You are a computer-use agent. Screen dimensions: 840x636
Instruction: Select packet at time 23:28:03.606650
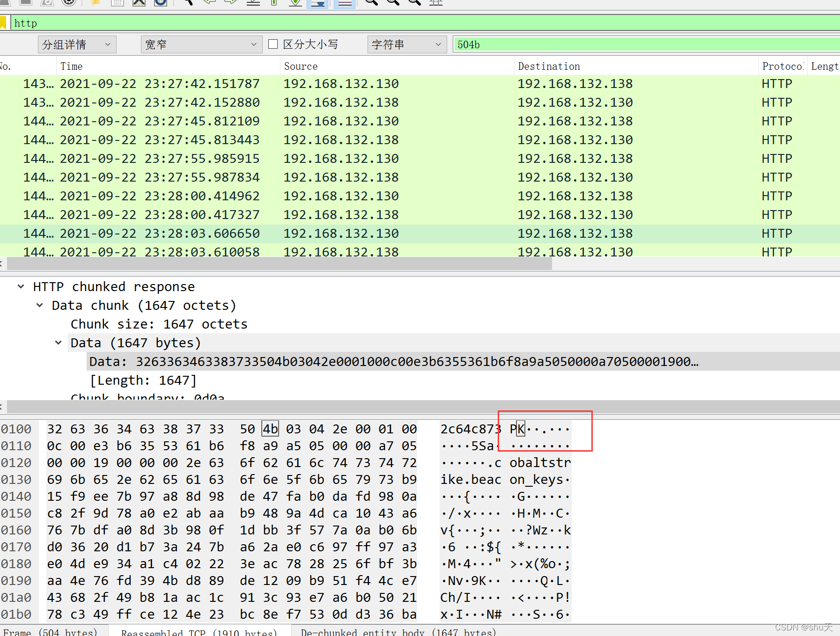[x=420, y=234]
